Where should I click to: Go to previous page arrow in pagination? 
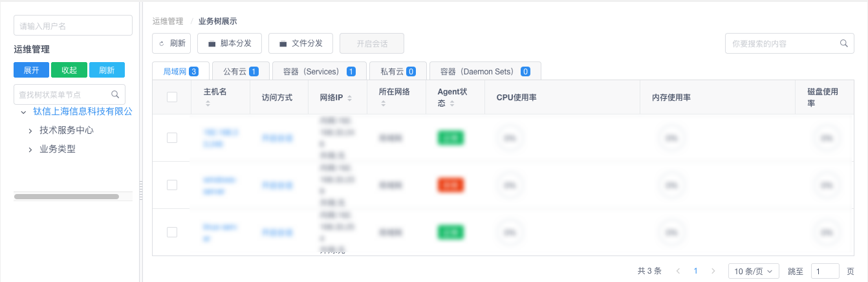point(678,271)
